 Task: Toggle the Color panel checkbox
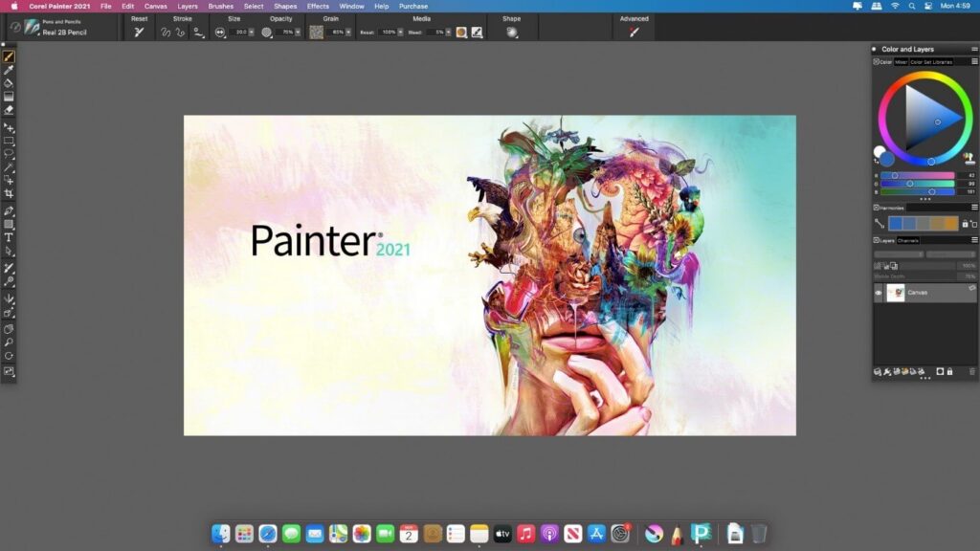click(877, 62)
